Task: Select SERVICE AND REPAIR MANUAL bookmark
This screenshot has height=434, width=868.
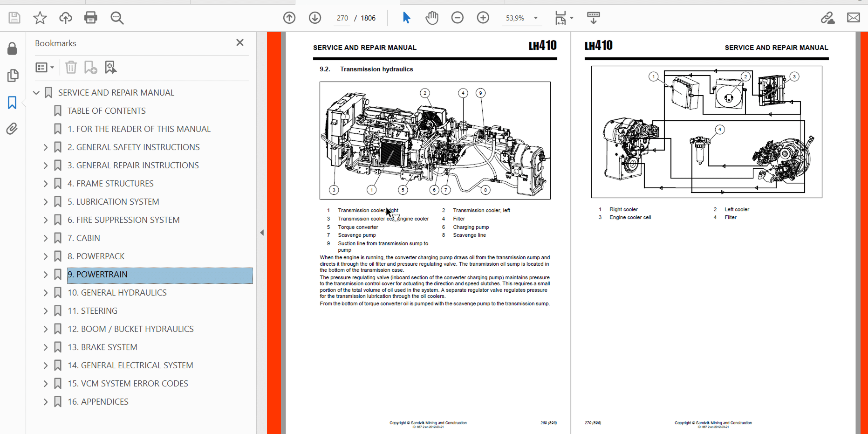Action: pyautogui.click(x=116, y=93)
